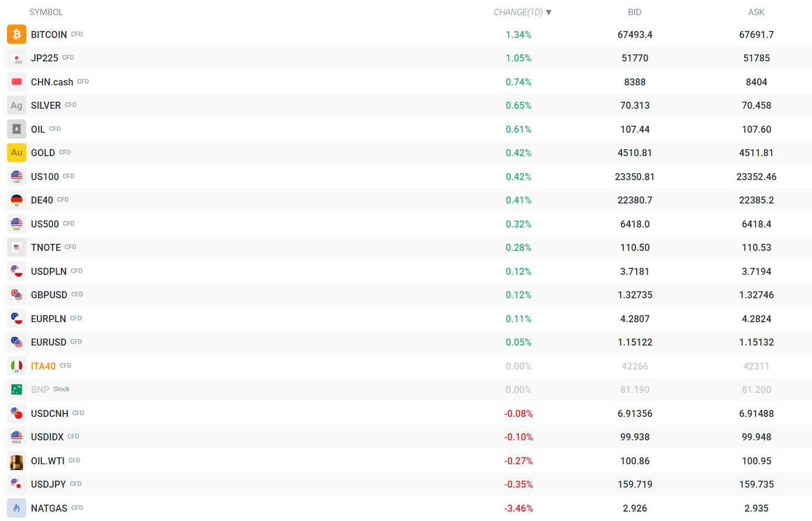Select the USDJPY symbol name
812x521 pixels.
click(x=49, y=484)
